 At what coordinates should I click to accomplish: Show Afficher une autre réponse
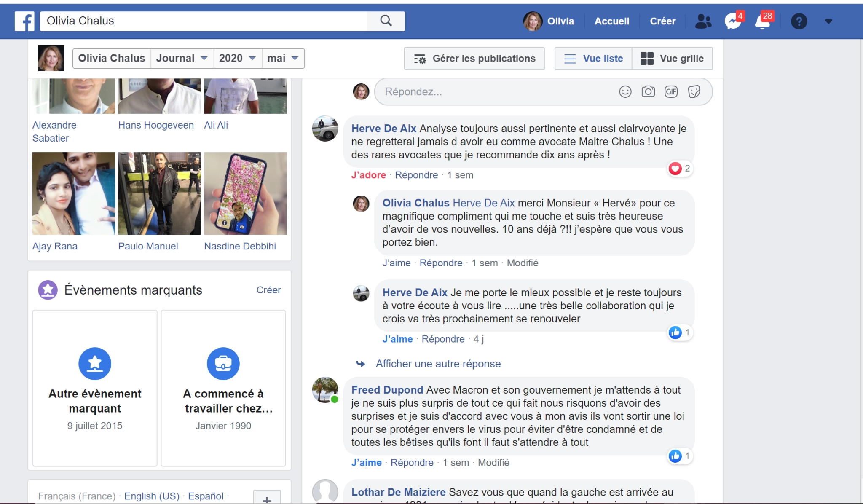point(438,364)
